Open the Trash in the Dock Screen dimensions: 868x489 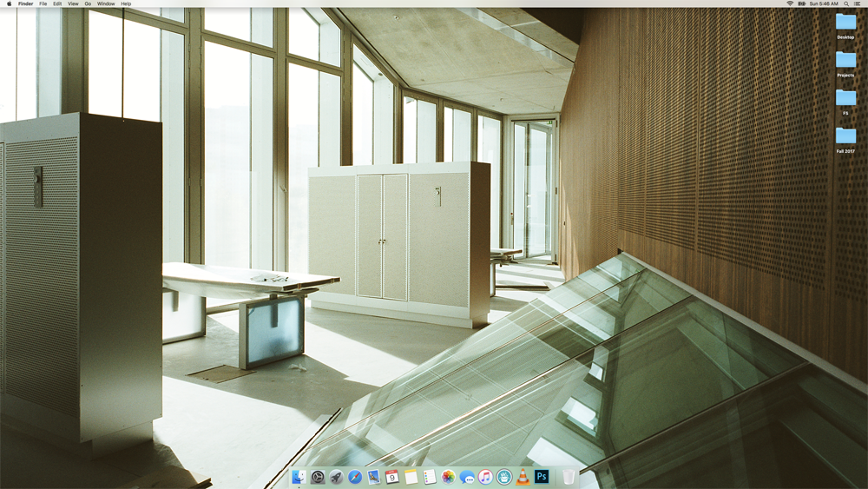[569, 477]
